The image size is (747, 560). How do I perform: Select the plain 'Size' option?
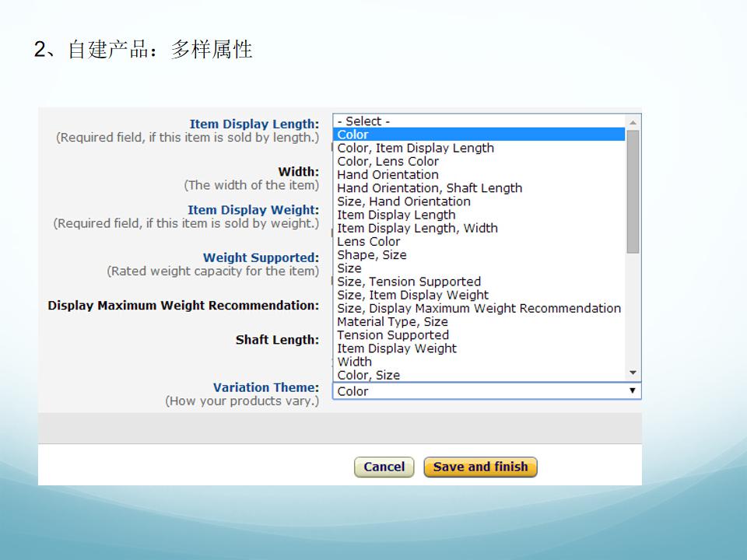[479, 268]
